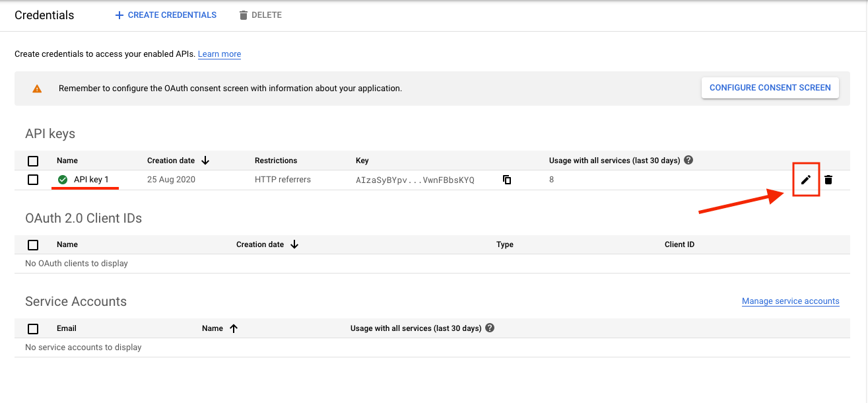Viewport: 868px width, 403px height.
Task: Click Creation date sort arrow under OAuth Client IDs
Action: (x=294, y=244)
